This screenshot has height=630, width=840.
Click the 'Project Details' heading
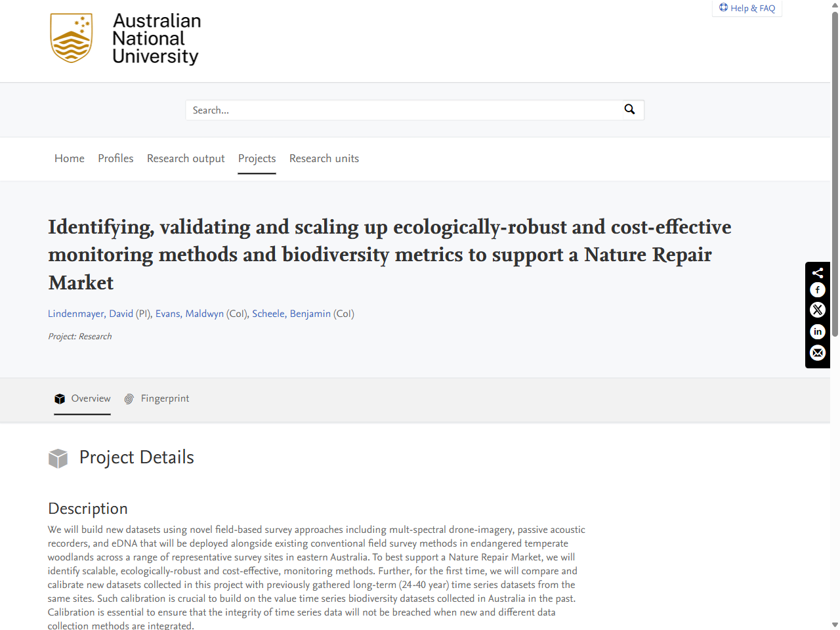[136, 457]
